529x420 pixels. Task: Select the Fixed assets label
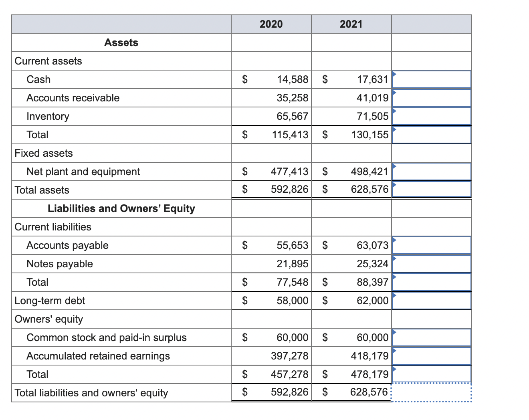(x=44, y=153)
